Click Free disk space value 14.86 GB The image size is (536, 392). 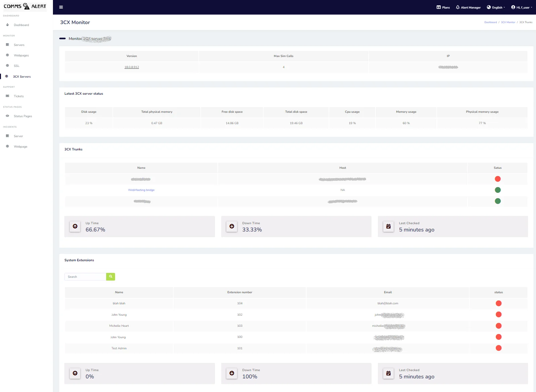tap(232, 123)
